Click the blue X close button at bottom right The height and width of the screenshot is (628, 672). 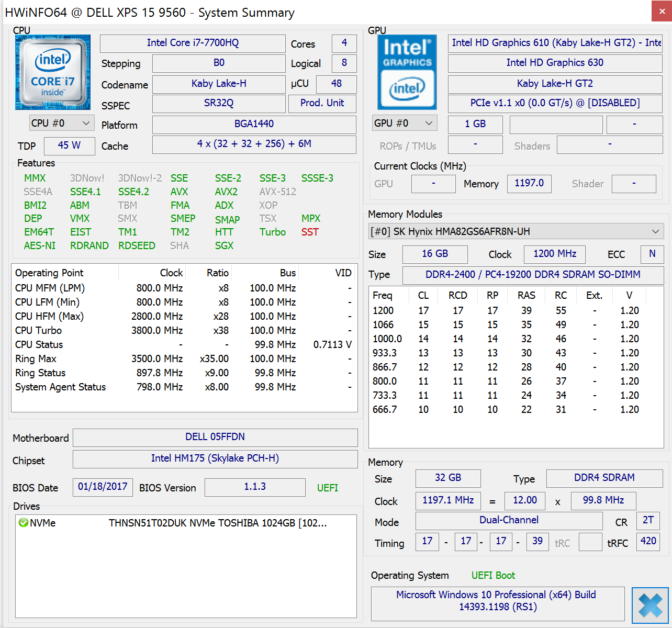(650, 605)
